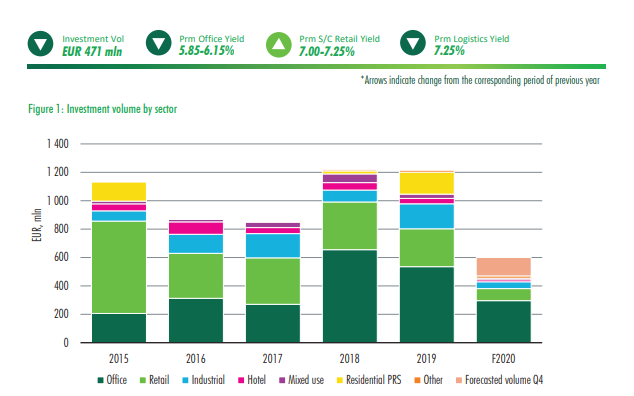Click the 2019 x-axis label

click(427, 359)
